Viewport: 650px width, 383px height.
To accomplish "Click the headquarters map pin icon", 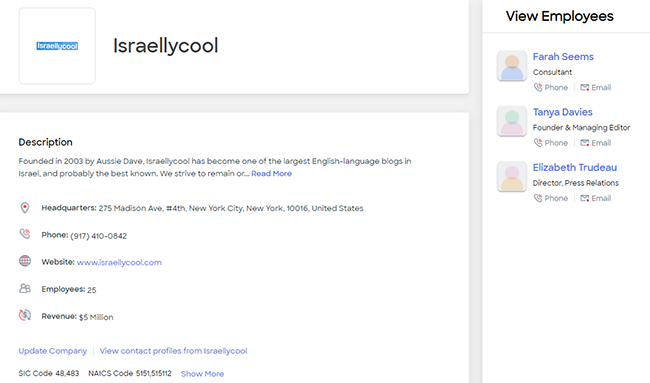I will click(25, 208).
